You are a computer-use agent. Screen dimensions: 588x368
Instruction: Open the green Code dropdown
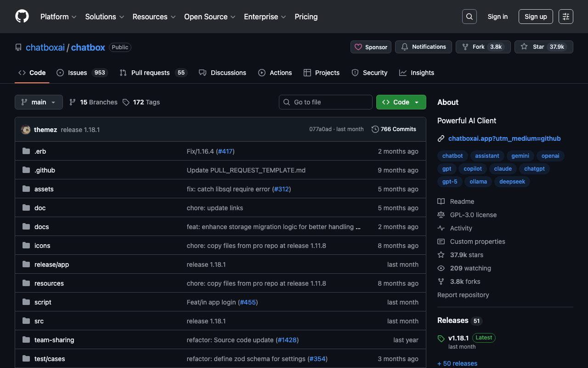[x=401, y=102]
